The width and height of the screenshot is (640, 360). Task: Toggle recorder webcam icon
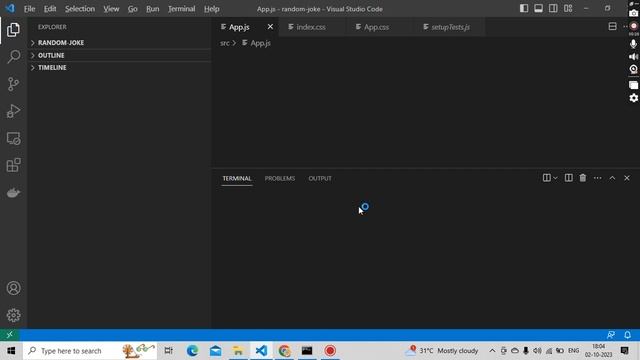[633, 69]
